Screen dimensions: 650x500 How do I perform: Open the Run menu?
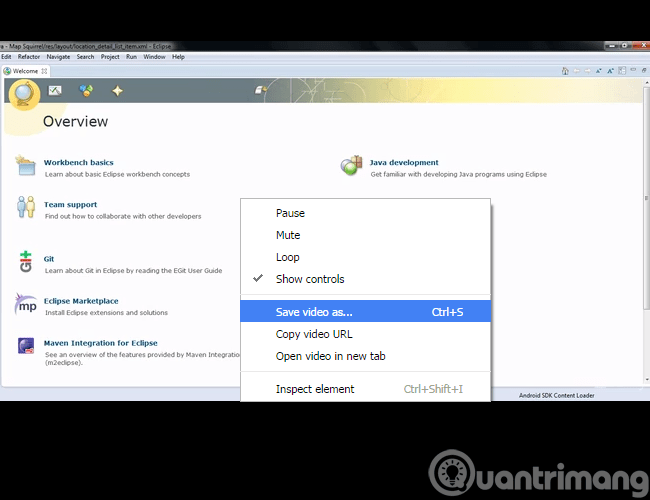point(131,57)
